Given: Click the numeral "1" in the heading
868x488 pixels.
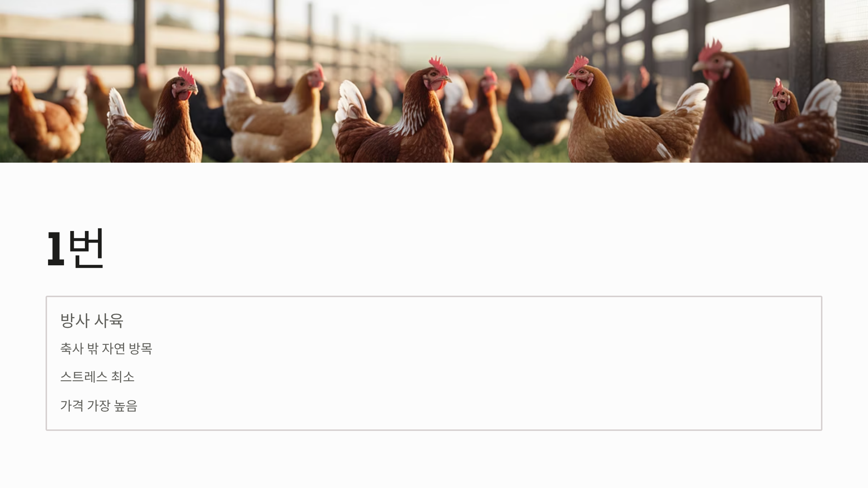Looking at the screenshot, I should (x=56, y=249).
